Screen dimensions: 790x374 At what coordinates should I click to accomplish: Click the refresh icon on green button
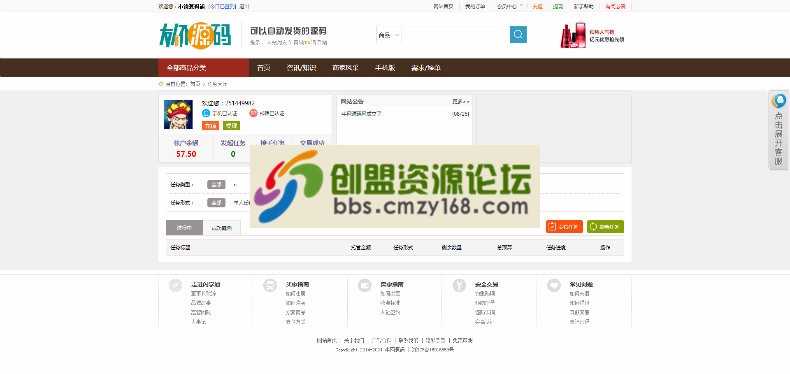click(x=594, y=227)
